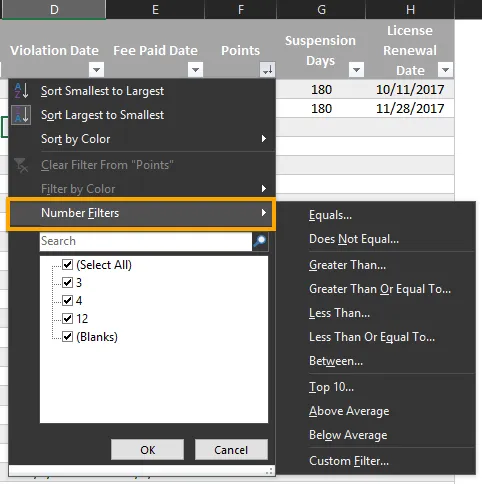The height and width of the screenshot is (484, 482).
Task: Click cell with date 11/28/2017
Action: tap(410, 108)
